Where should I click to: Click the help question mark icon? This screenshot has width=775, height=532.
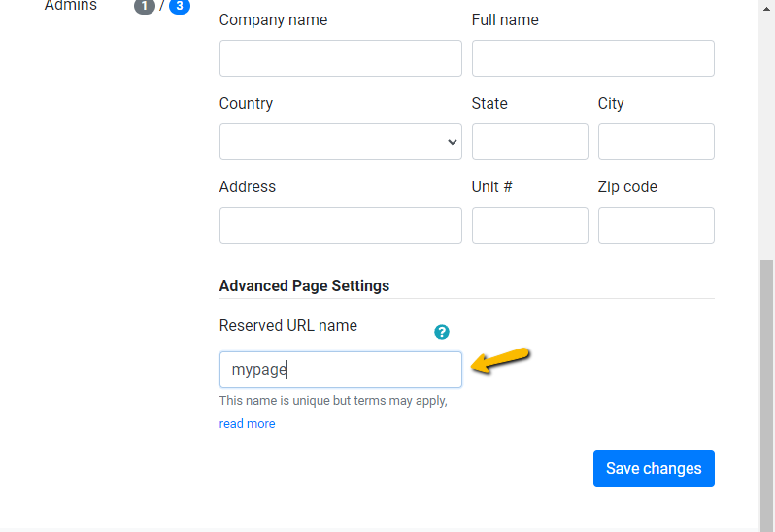[442, 332]
